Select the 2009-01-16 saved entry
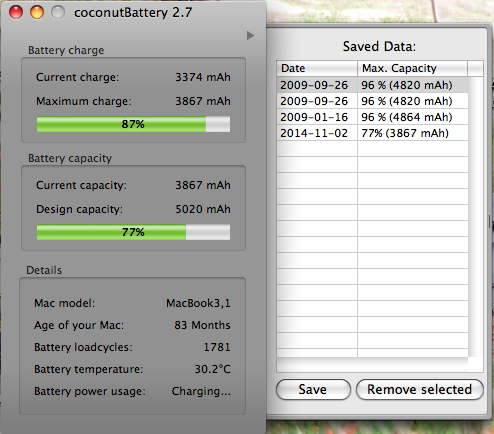The width and height of the screenshot is (494, 434). (372, 117)
